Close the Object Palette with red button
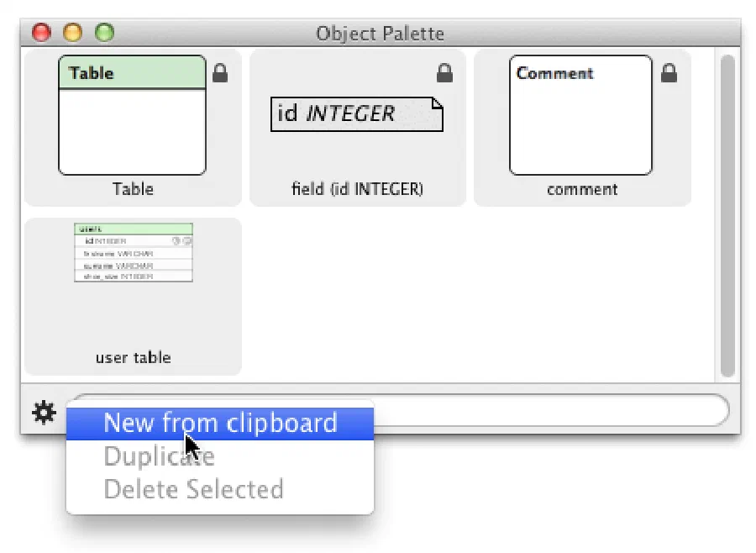Screen dimensions: 756x553 (41, 32)
